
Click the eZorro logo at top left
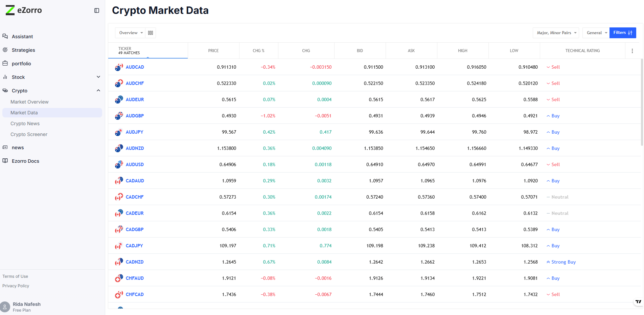click(23, 10)
